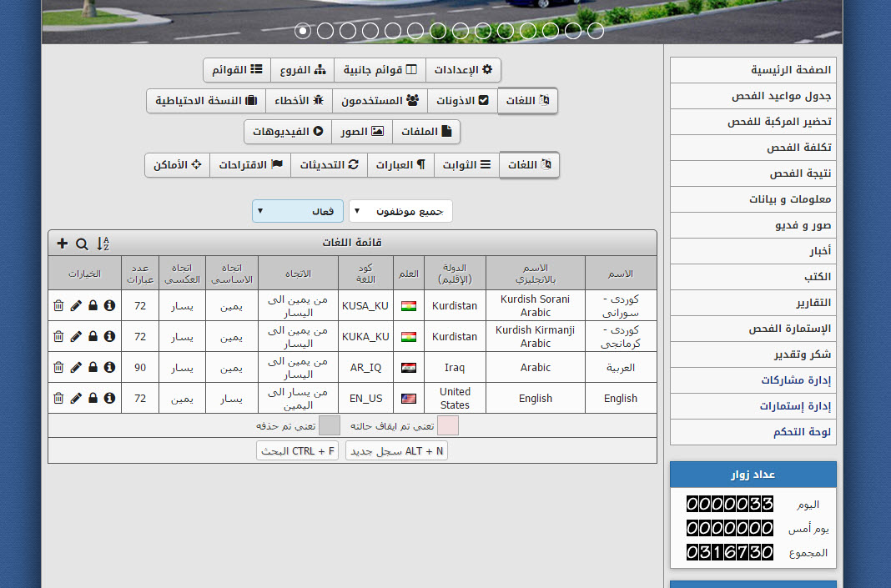
Task: Open the الفيديوهات videos tab
Action: point(288,132)
